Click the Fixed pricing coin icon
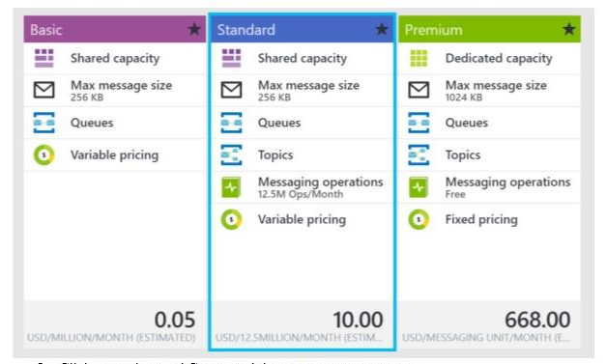The height and width of the screenshot is (364, 607). (419, 219)
